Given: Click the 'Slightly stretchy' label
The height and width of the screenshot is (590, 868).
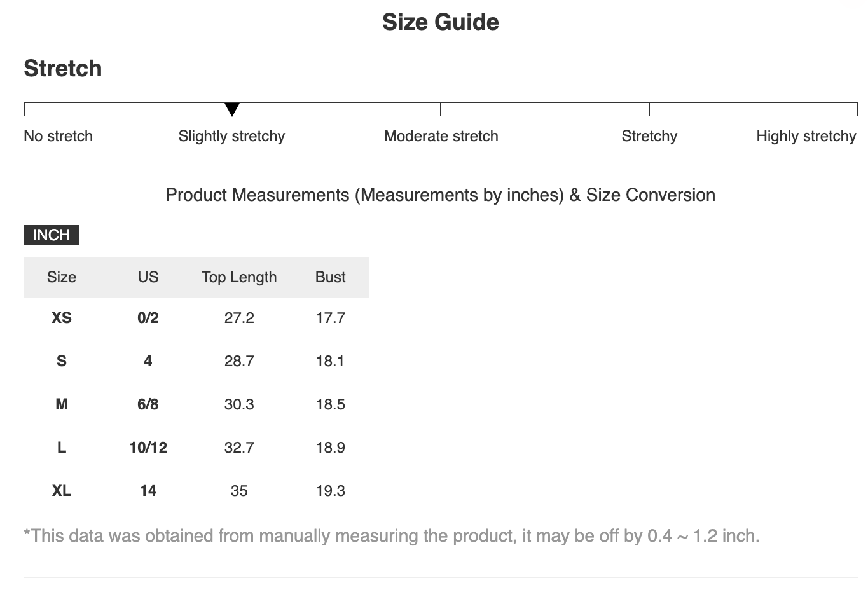Looking at the screenshot, I should coord(231,136).
